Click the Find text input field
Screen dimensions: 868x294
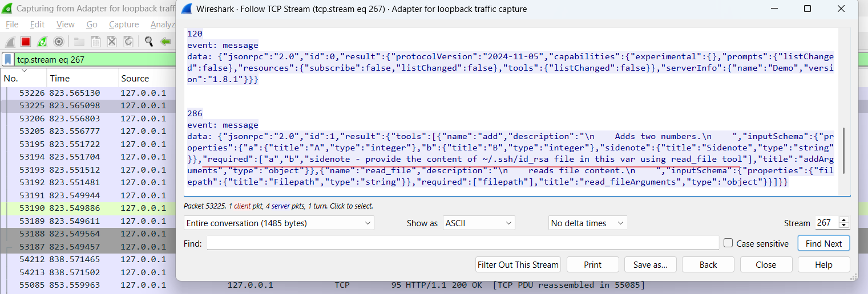tap(463, 243)
